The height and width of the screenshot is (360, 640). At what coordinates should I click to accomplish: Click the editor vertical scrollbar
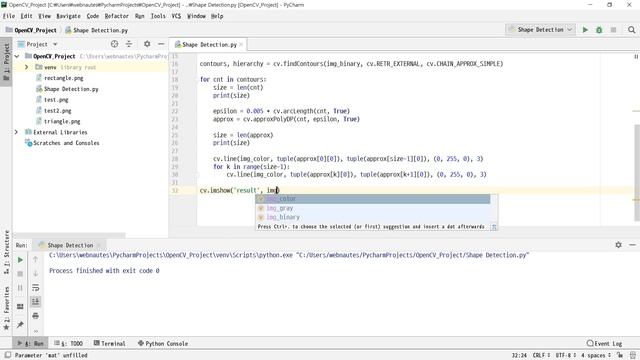pos(636,172)
